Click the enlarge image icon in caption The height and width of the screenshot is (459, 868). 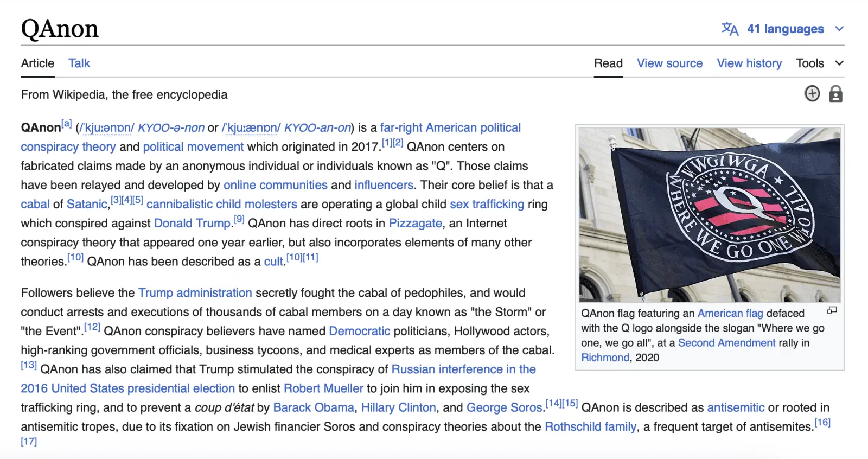point(832,310)
